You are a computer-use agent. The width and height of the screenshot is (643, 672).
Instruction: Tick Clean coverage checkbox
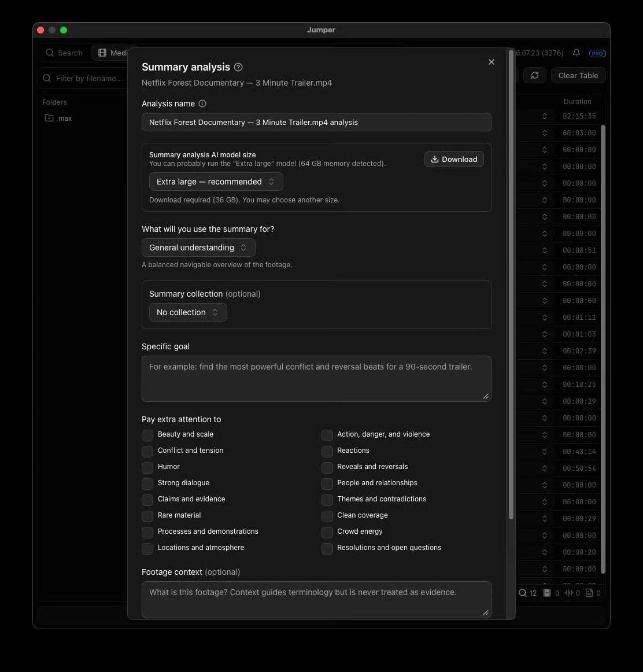[x=327, y=516]
